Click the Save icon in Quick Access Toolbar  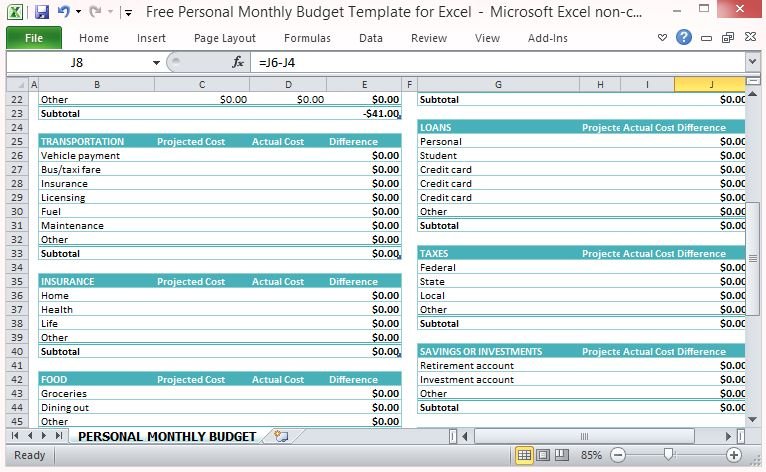pyautogui.click(x=42, y=11)
